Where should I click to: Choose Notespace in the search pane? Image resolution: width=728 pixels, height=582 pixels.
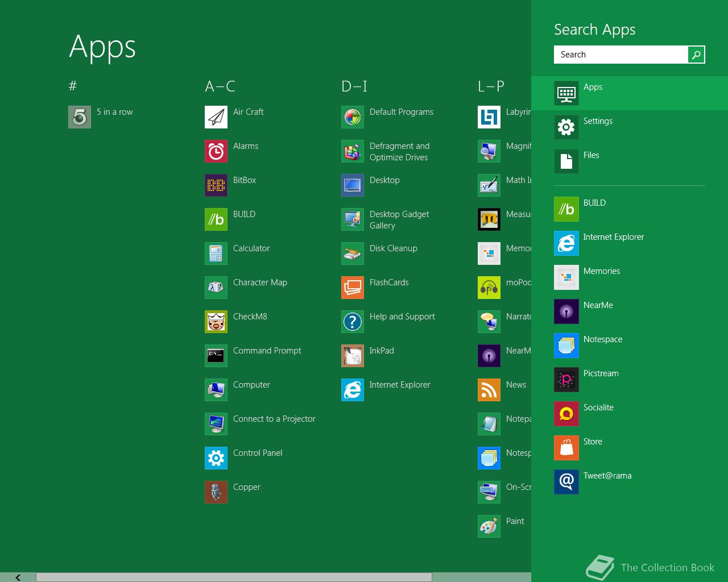point(630,346)
